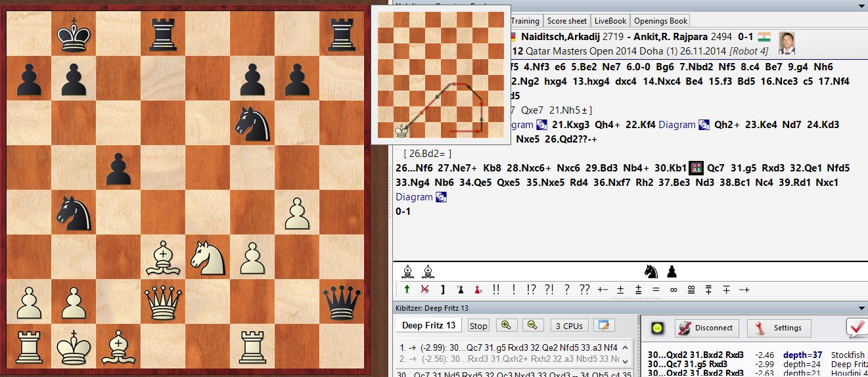Open the 3 CPUs selector
The image size is (868, 377).
coord(567,326)
